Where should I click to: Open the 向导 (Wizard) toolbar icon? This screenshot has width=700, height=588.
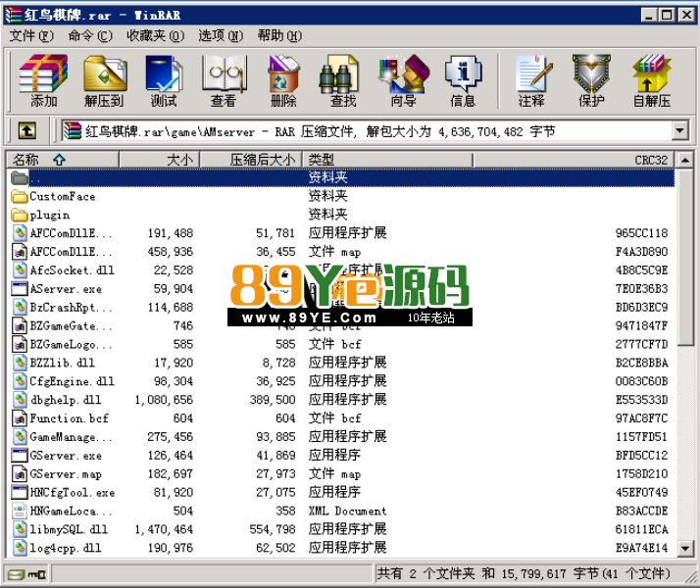[403, 80]
